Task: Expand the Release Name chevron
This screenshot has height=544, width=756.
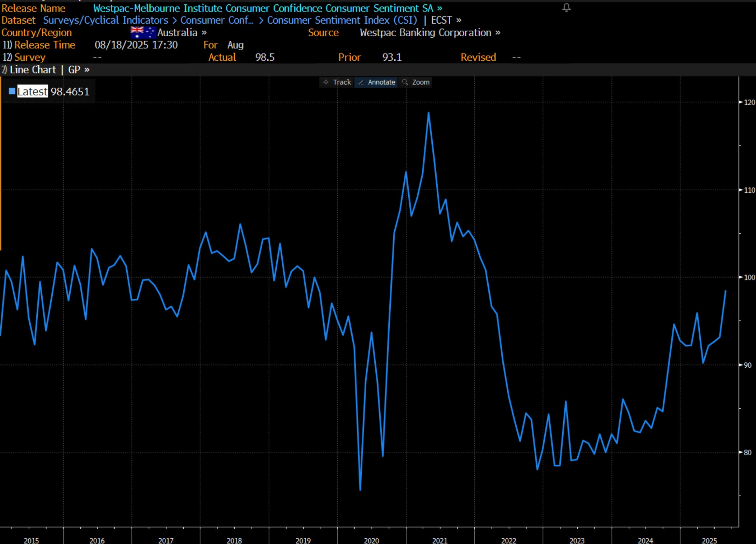Action: pos(440,8)
